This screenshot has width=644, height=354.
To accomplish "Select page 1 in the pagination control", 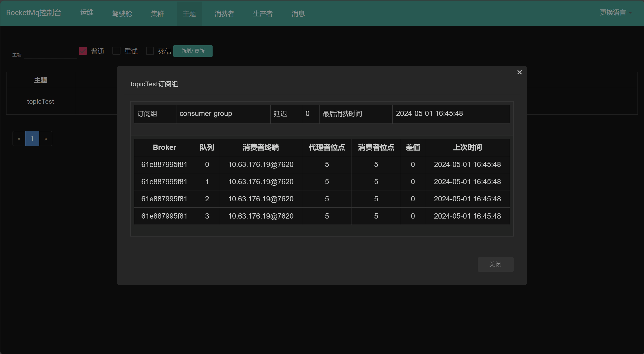I will click(x=32, y=138).
